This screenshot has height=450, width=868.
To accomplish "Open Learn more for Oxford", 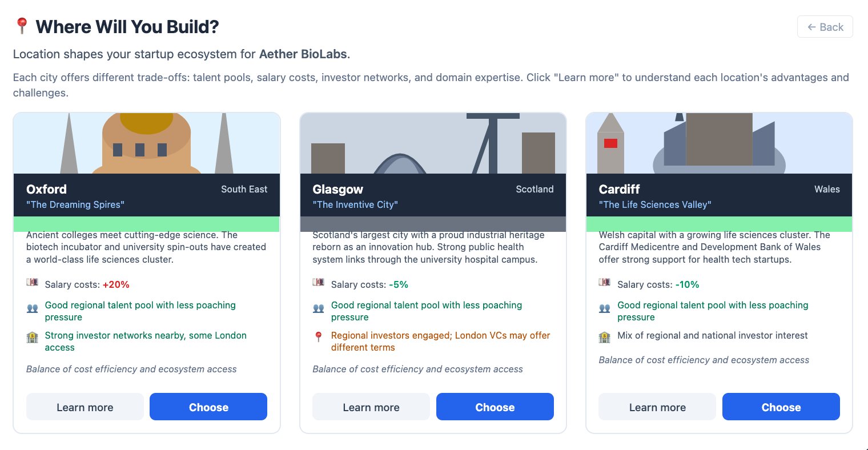I will tap(85, 407).
